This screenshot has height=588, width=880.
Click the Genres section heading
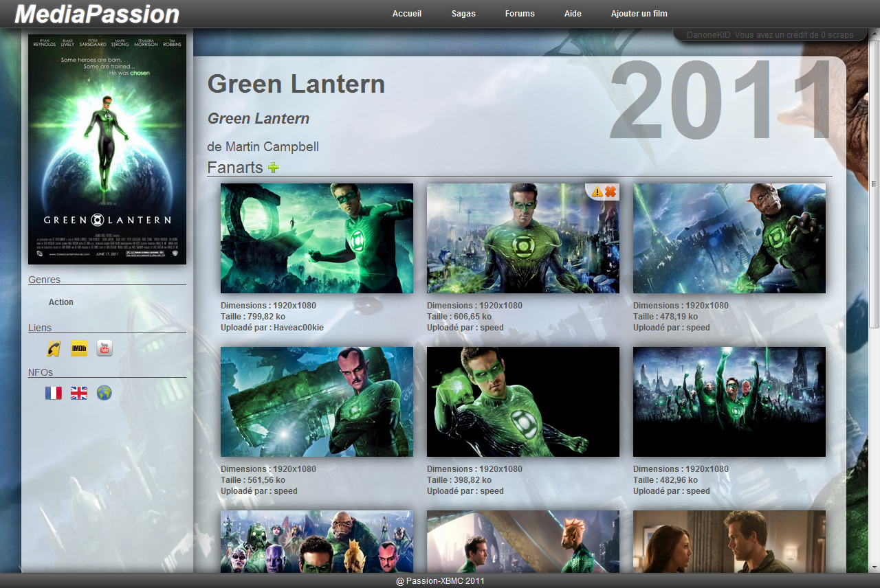tap(44, 280)
